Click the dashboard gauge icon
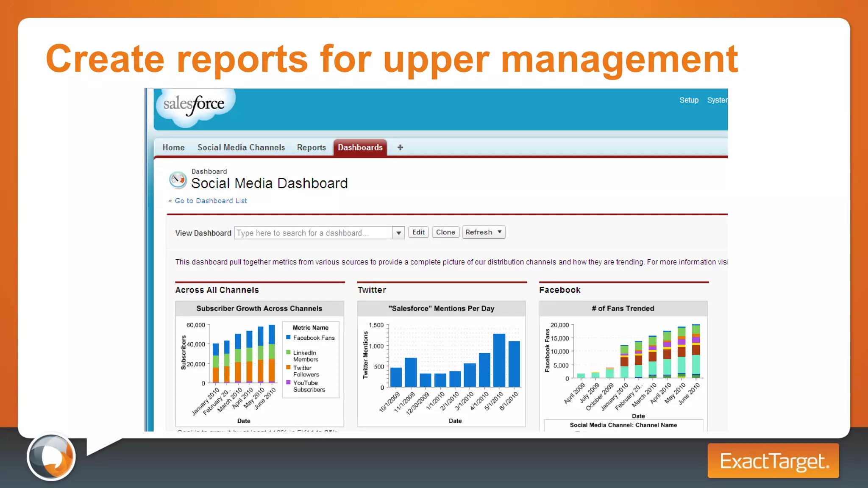This screenshot has height=488, width=868. coord(178,180)
